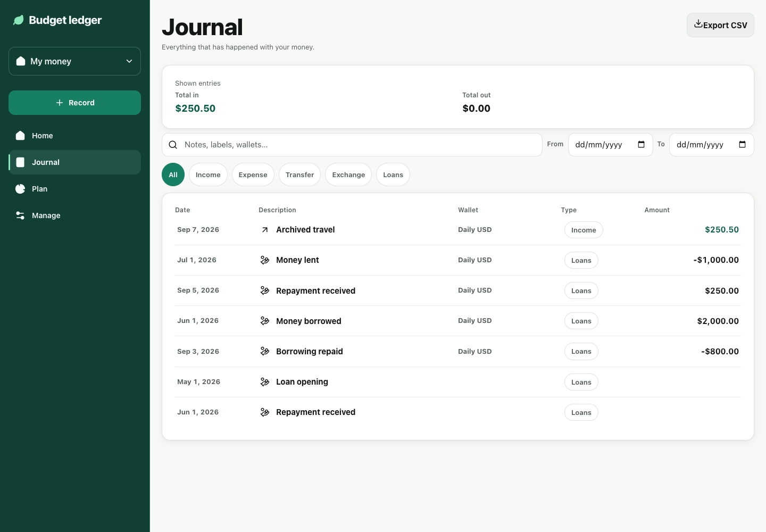Open Manage in the sidebar

74,215
